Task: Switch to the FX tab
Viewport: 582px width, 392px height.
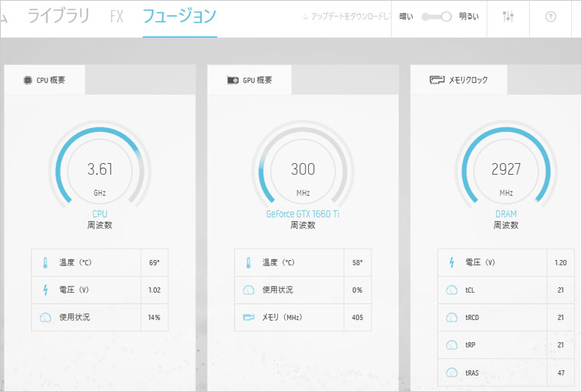Action: coord(116,16)
